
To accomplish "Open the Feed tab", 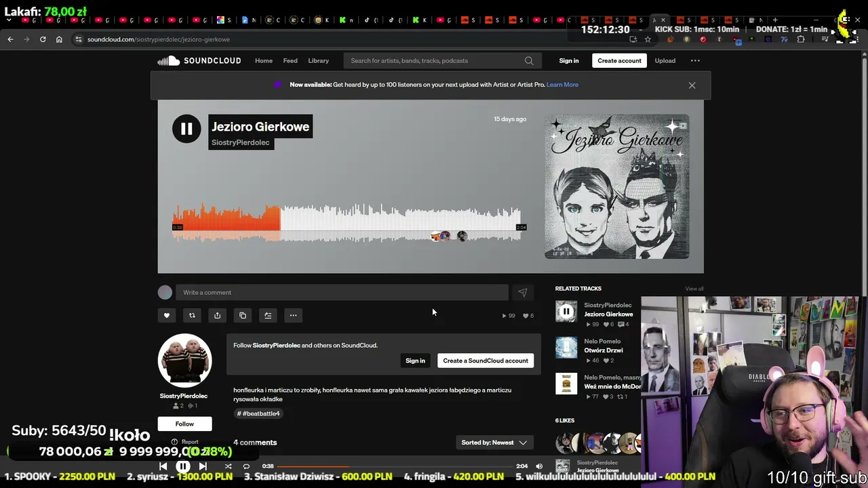I will coord(290,61).
